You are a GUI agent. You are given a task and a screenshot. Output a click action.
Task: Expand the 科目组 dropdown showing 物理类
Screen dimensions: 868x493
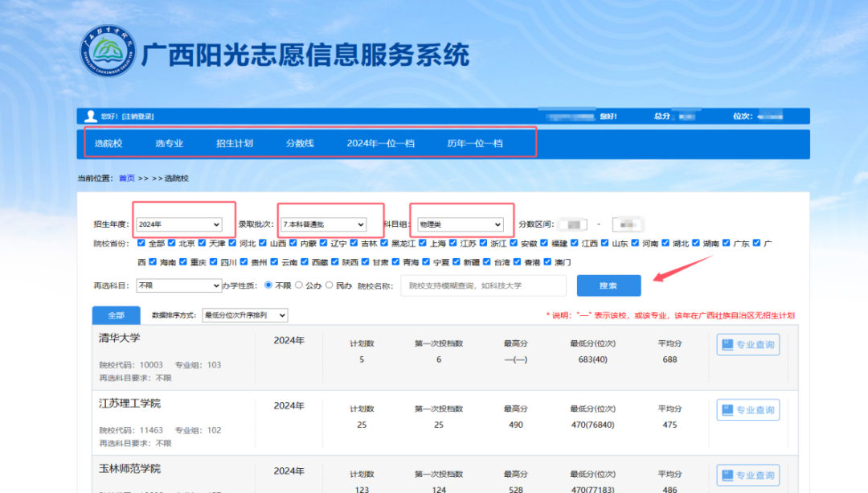pyautogui.click(x=460, y=224)
